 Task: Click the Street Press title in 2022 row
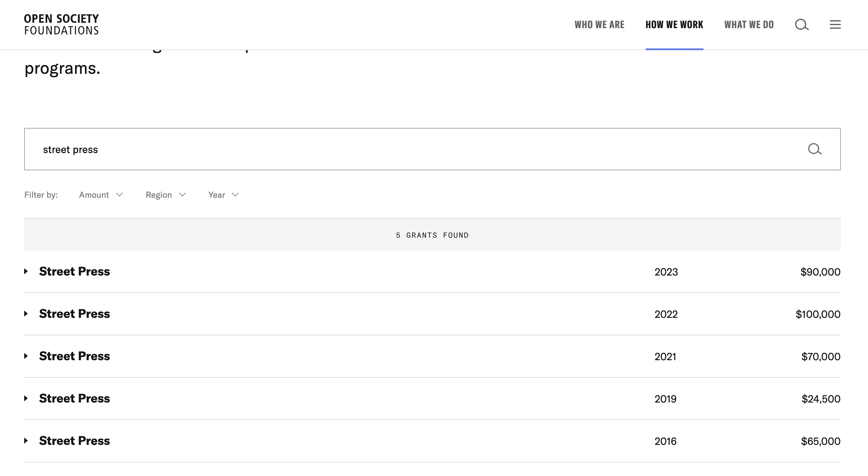74,314
